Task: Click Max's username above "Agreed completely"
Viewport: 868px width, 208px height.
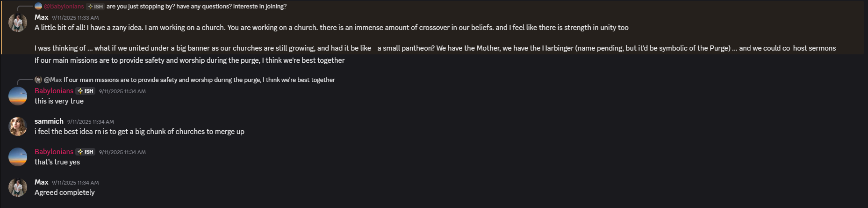Action: 41,182
